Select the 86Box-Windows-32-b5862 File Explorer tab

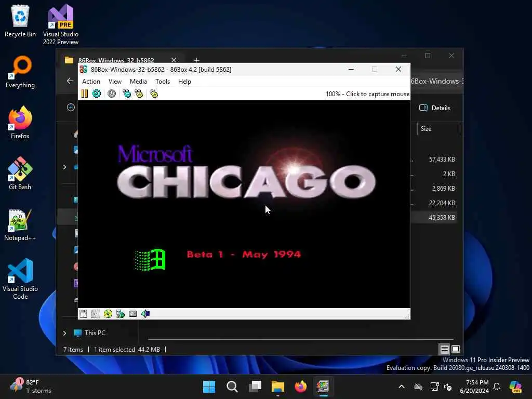click(x=116, y=60)
